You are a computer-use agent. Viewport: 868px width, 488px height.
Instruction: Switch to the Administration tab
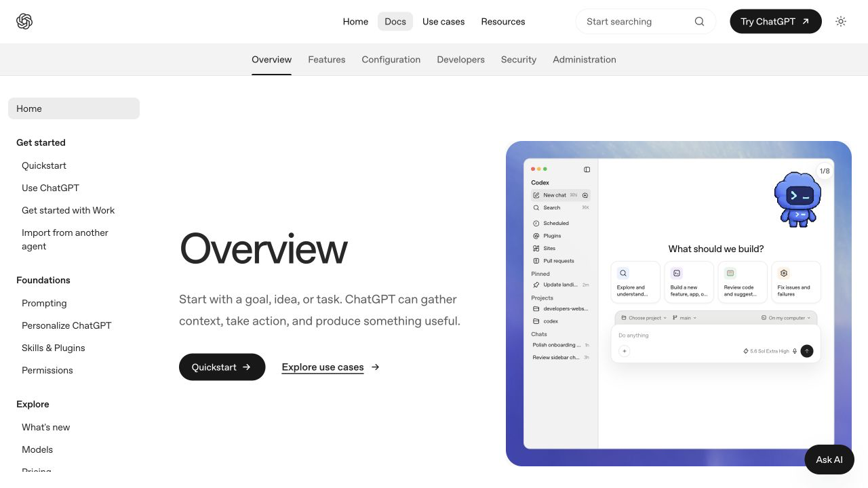[x=585, y=60]
